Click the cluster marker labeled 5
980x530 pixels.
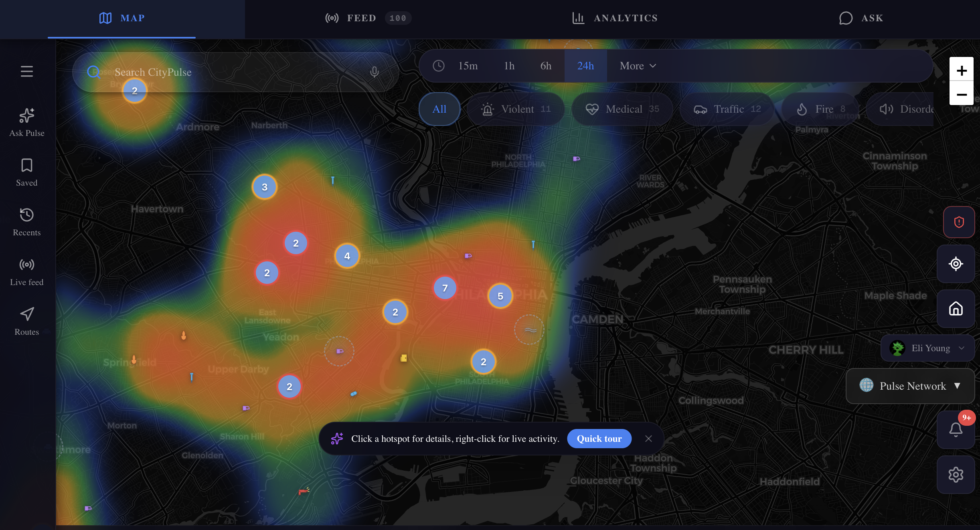500,296
